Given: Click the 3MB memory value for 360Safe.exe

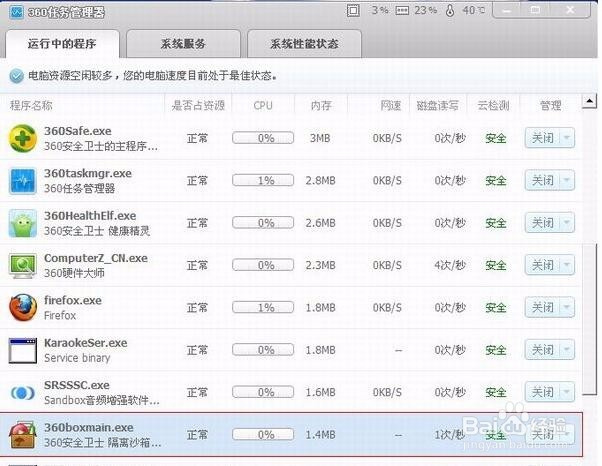Looking at the screenshot, I should [320, 138].
